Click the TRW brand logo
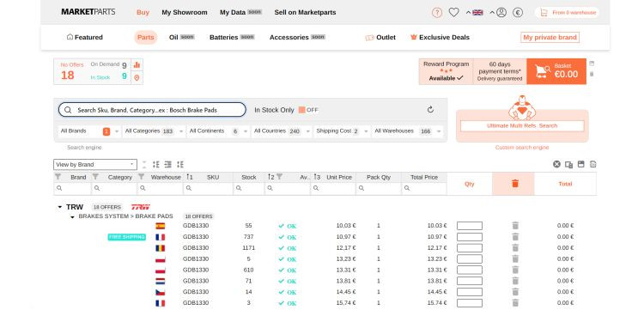The height and width of the screenshot is (310, 644). tap(140, 207)
